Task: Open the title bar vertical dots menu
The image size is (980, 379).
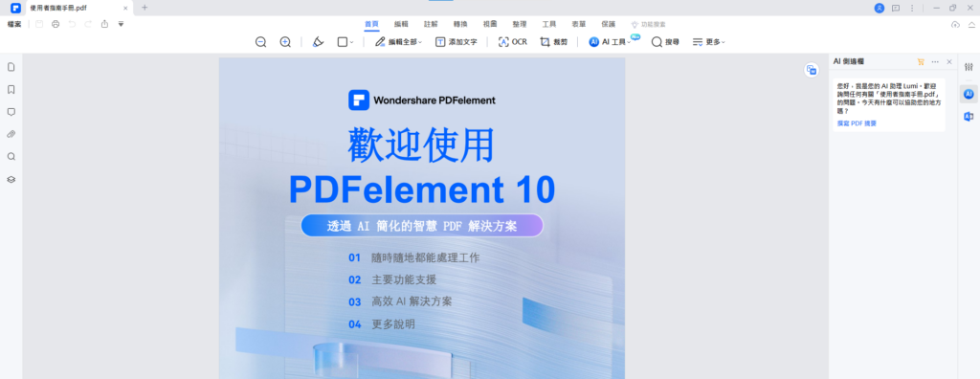Action: coord(912,8)
